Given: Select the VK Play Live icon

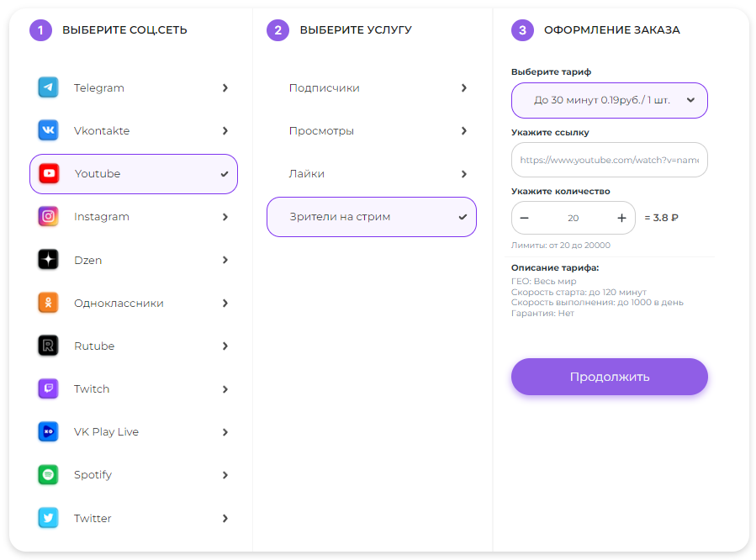Looking at the screenshot, I should coord(48,431).
